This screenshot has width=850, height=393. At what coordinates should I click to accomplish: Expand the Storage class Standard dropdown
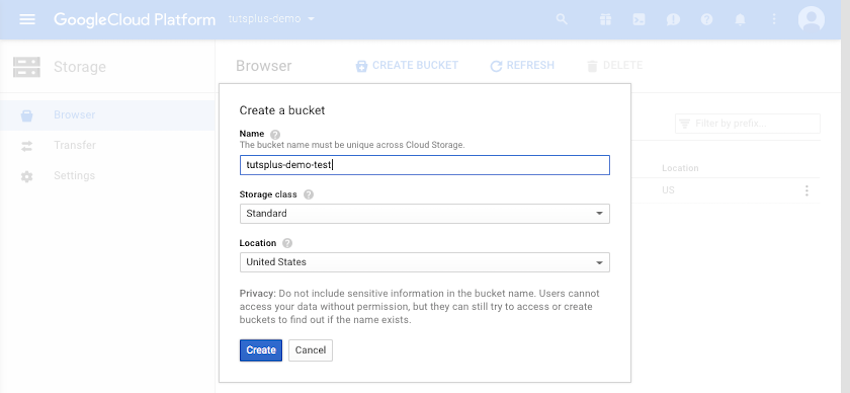point(424,214)
